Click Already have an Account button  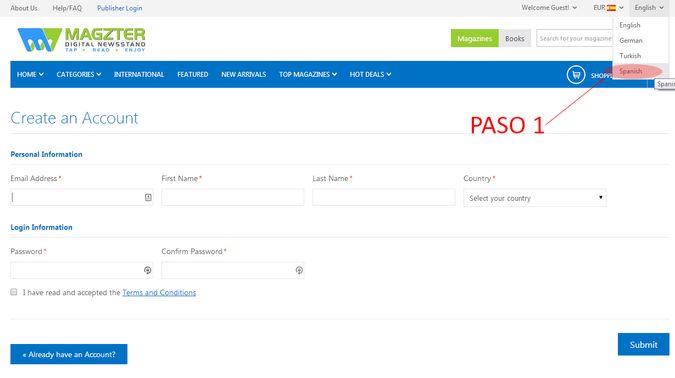tap(69, 354)
